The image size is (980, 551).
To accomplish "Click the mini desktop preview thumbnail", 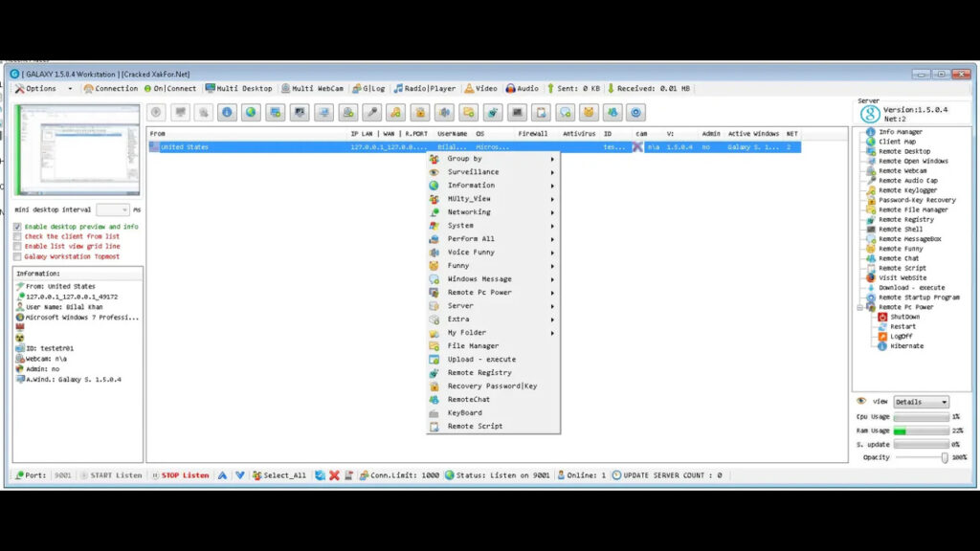I will pos(78,150).
